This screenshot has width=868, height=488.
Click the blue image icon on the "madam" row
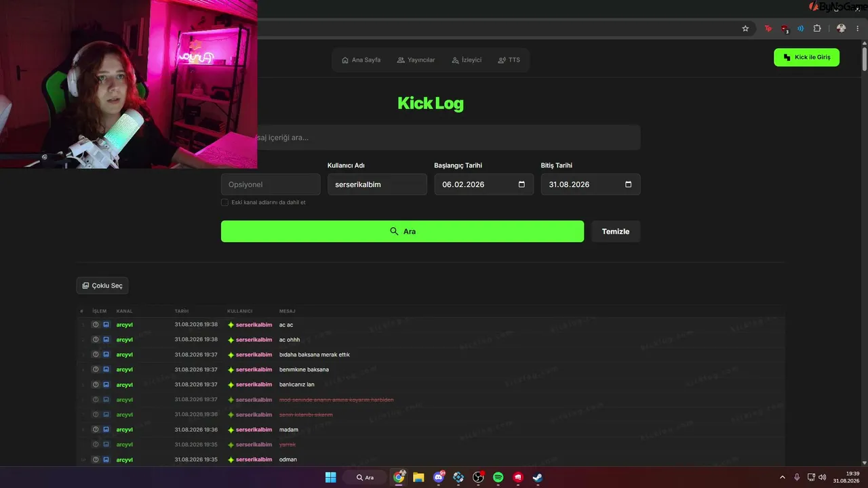(x=106, y=430)
